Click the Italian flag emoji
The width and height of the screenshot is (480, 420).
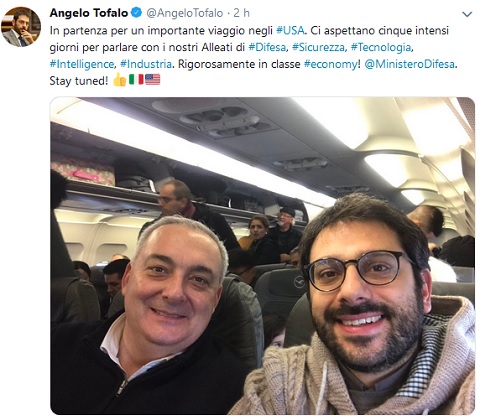pyautogui.click(x=136, y=79)
